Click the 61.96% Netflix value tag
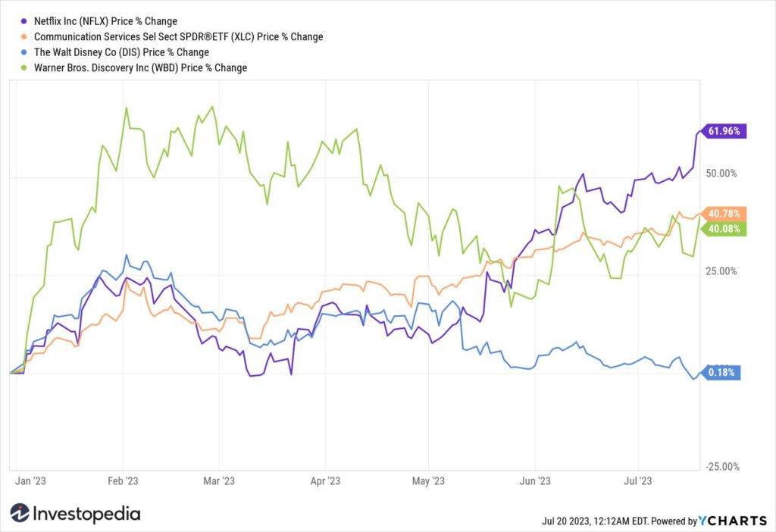 click(723, 131)
